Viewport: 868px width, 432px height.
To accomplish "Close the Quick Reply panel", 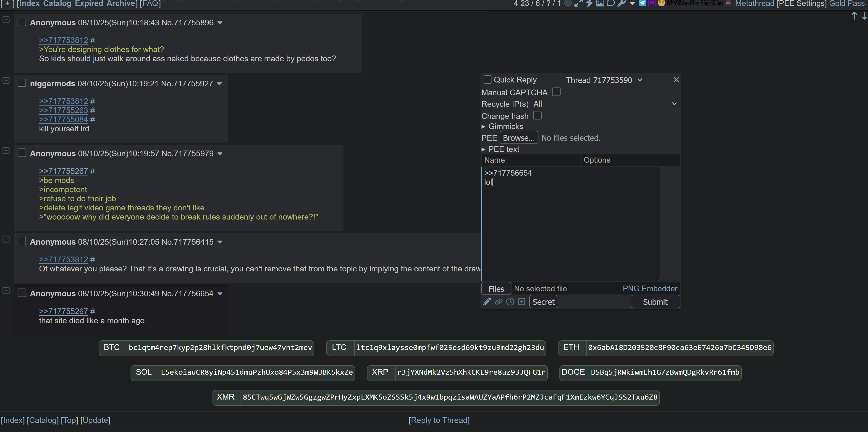I will 676,80.
